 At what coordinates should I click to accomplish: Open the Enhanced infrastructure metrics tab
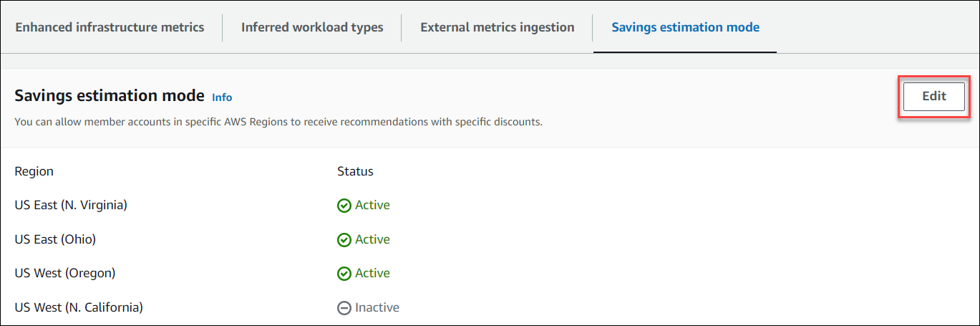click(x=110, y=27)
